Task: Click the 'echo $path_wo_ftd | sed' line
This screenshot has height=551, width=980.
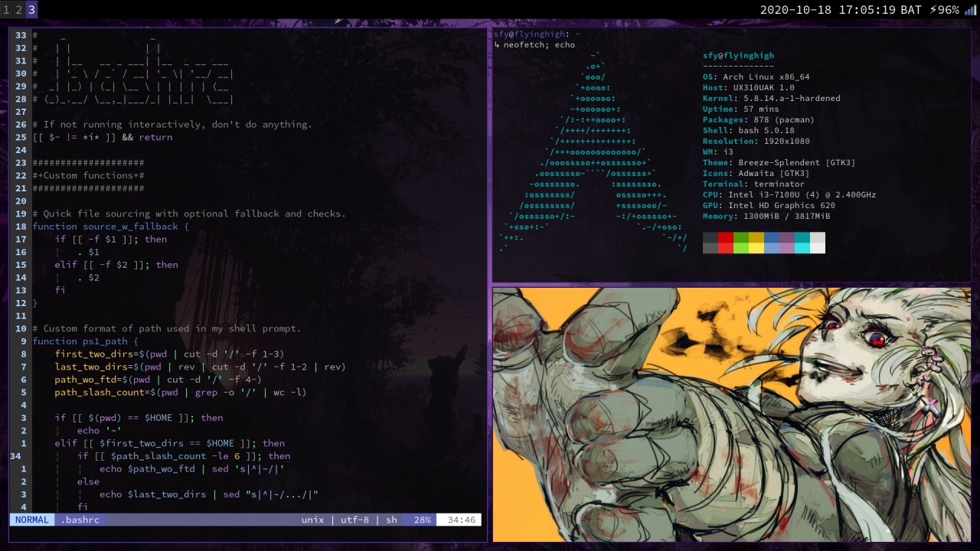Action: tap(191, 468)
